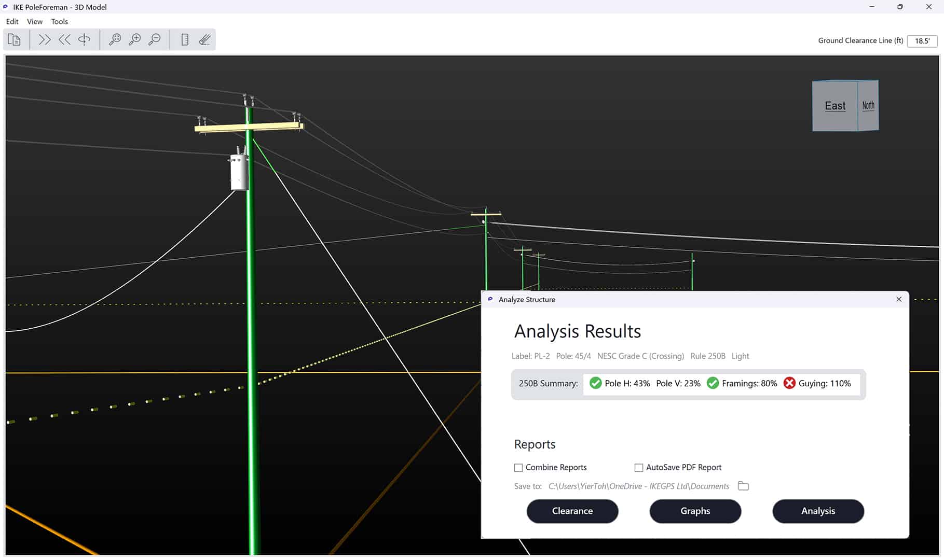Close the Analyze Structure dialog

(x=899, y=299)
